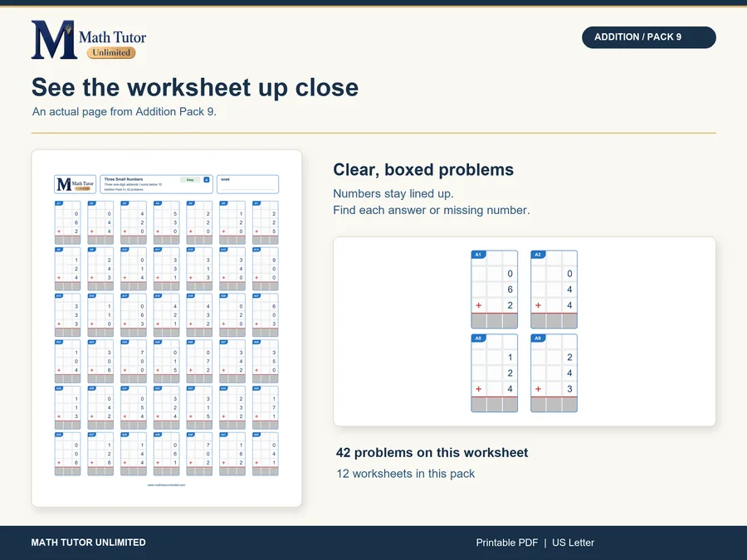Click MATH TUTOR UNLIMITED in the footer

coord(89,543)
